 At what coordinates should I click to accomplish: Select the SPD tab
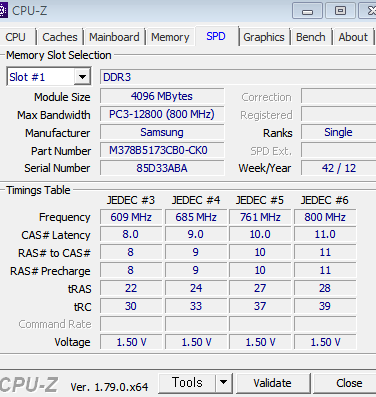216,36
